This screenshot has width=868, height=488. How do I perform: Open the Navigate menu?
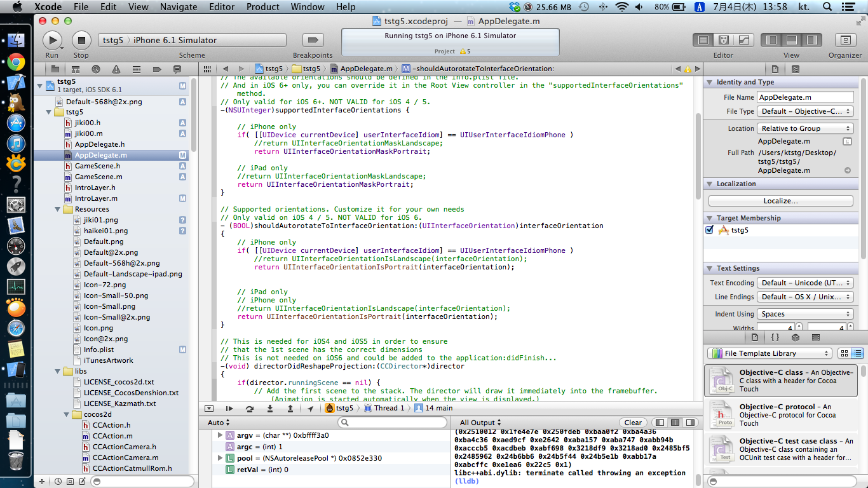179,7
